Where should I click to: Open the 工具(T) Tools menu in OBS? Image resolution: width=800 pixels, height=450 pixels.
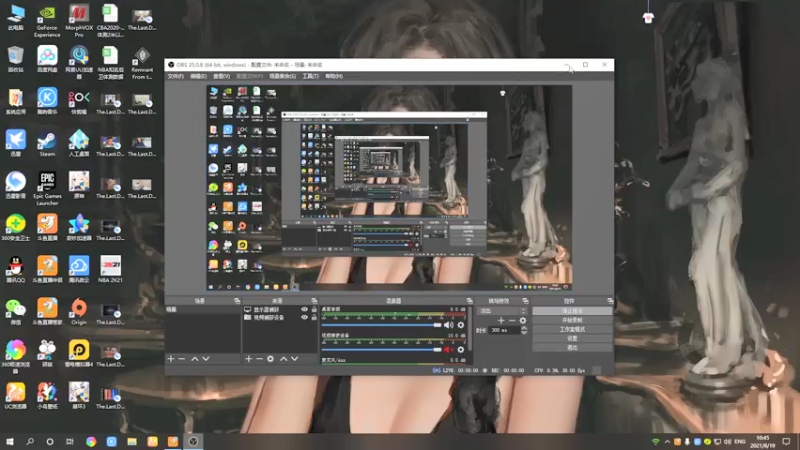pyautogui.click(x=310, y=76)
